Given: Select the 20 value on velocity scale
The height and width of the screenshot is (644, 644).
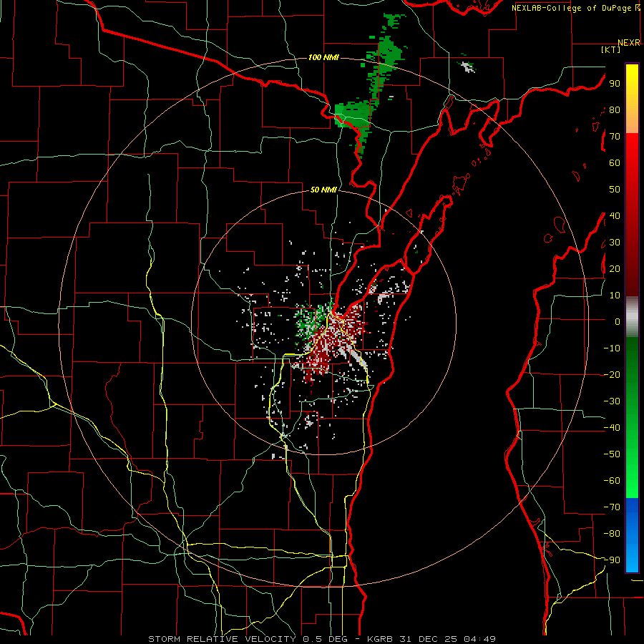Looking at the screenshot, I should point(615,268).
